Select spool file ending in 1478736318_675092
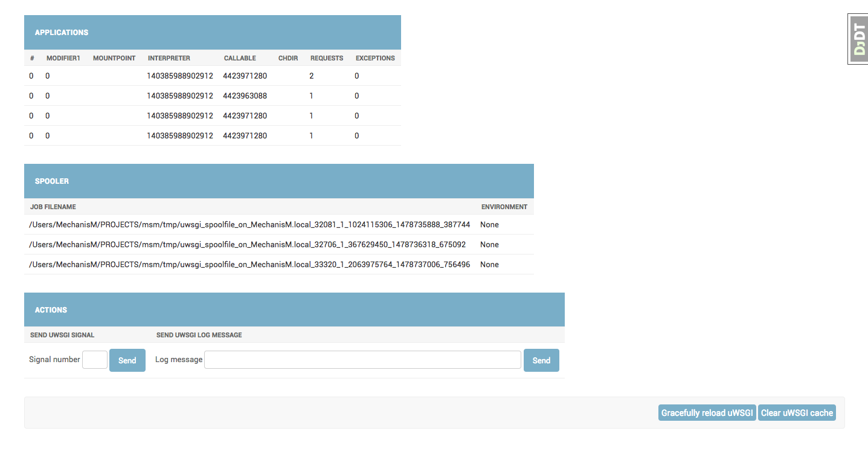Viewport: 868px width, 454px height. click(x=247, y=245)
